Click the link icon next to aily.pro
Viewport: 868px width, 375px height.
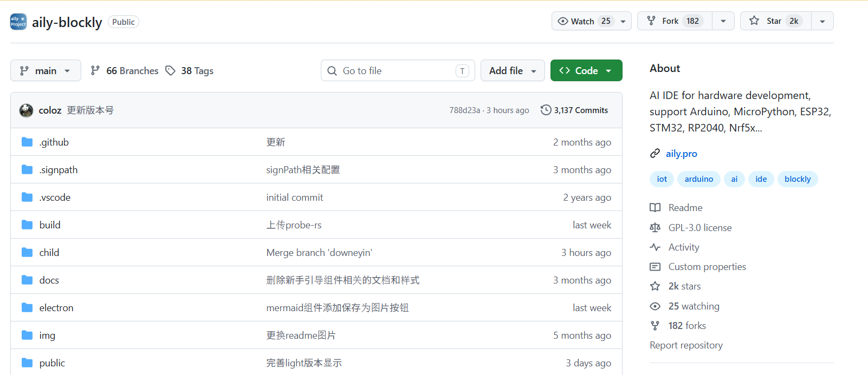coord(655,154)
